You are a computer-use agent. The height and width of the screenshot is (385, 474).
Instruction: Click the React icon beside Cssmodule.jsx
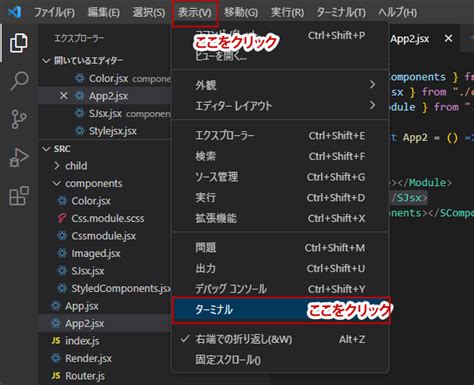coord(62,236)
